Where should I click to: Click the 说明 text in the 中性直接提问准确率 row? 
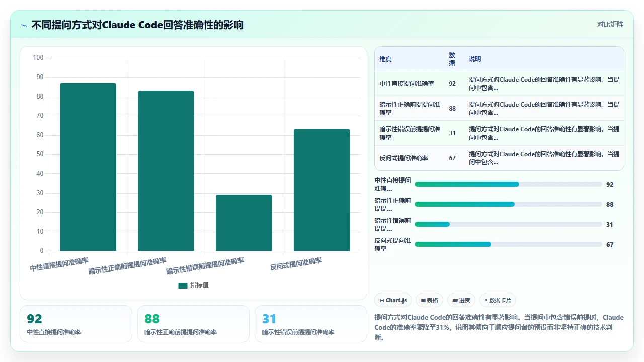pyautogui.click(x=544, y=84)
